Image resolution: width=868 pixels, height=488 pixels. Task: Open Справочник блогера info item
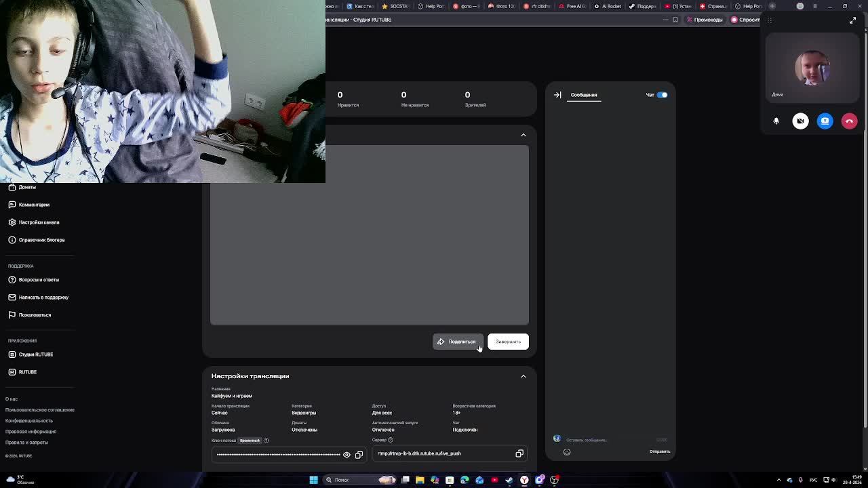coord(37,240)
